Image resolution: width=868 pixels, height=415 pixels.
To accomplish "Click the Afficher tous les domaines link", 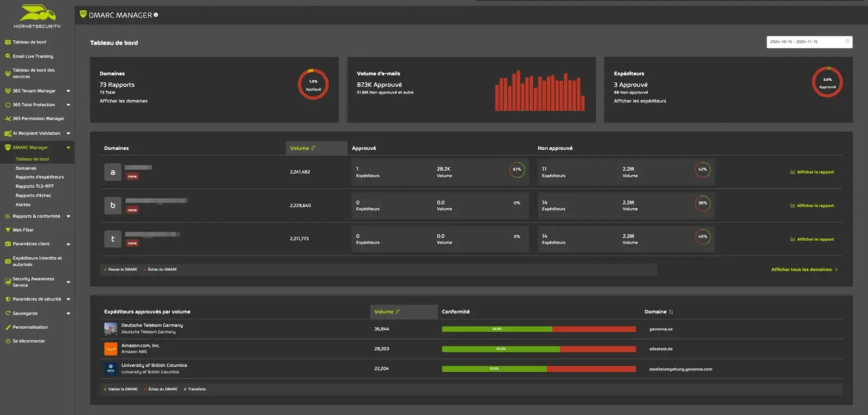I will 803,270.
